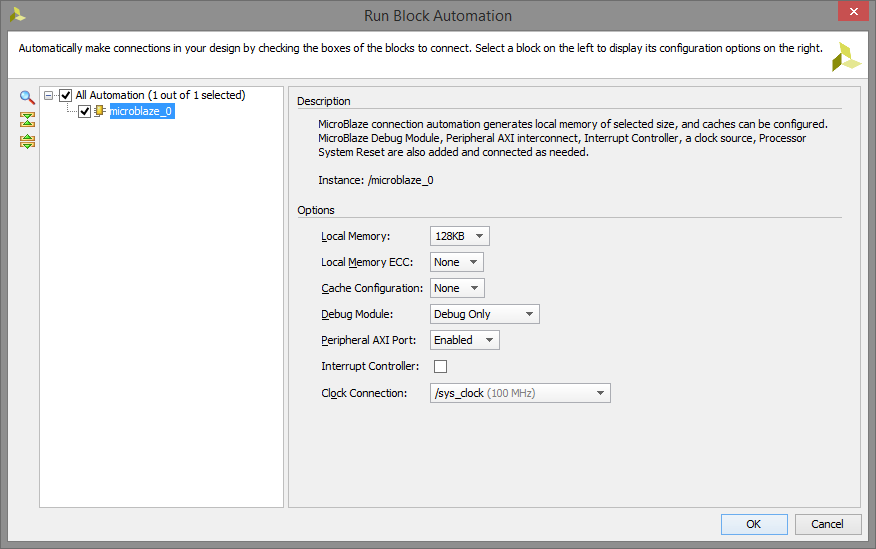Open the Cache Configuration dropdown
The width and height of the screenshot is (876, 549).
pyautogui.click(x=457, y=288)
